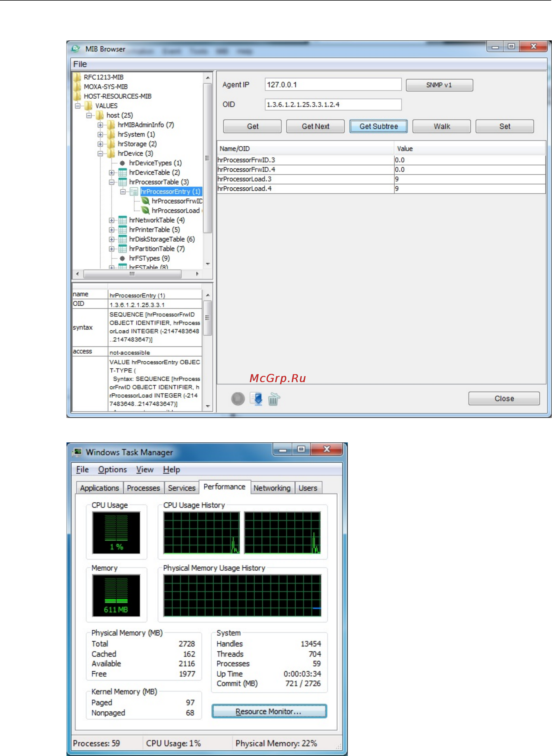Click the Close button in MIB Browser

(504, 398)
